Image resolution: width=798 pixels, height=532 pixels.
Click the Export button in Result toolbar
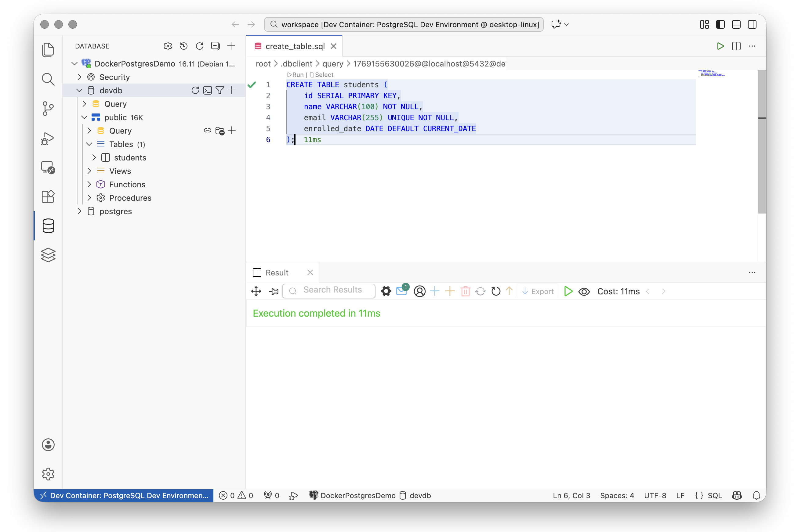point(538,291)
